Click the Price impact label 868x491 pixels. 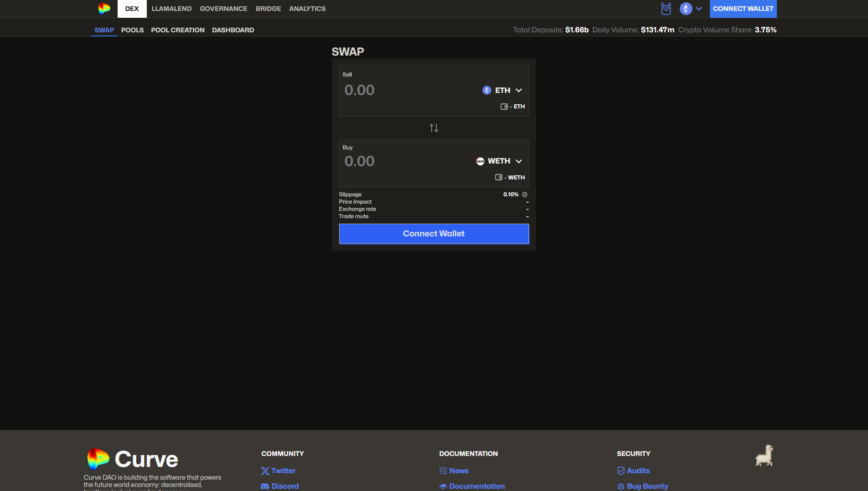[x=355, y=202]
